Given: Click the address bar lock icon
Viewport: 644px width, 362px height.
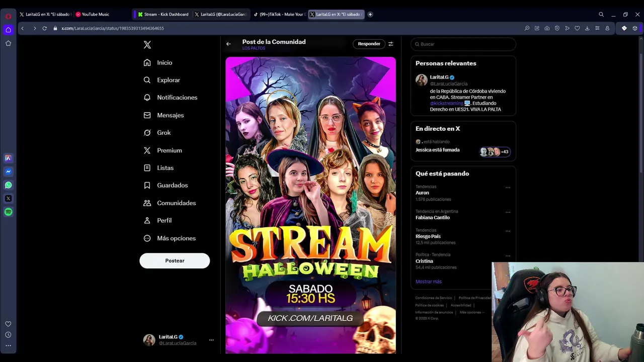Looking at the screenshot, I should (55, 28).
